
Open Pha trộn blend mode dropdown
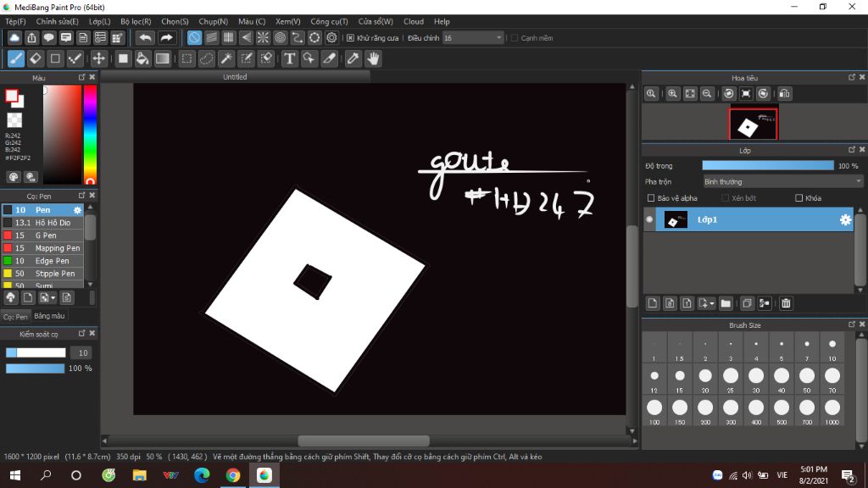click(x=782, y=181)
